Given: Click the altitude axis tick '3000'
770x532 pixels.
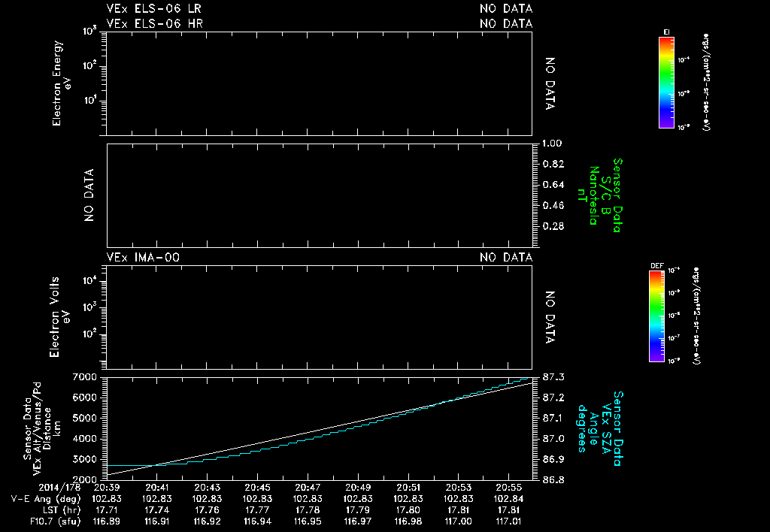Looking at the screenshot, I should (84, 460).
